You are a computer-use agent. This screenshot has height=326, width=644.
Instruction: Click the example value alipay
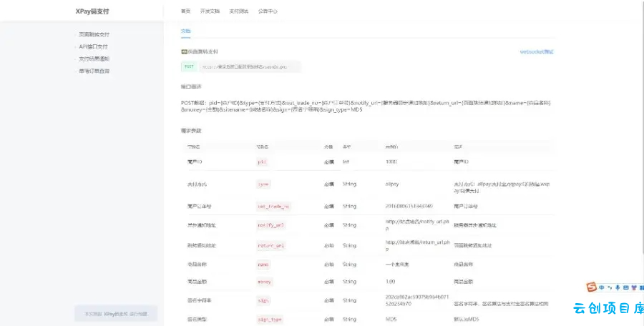click(x=392, y=184)
